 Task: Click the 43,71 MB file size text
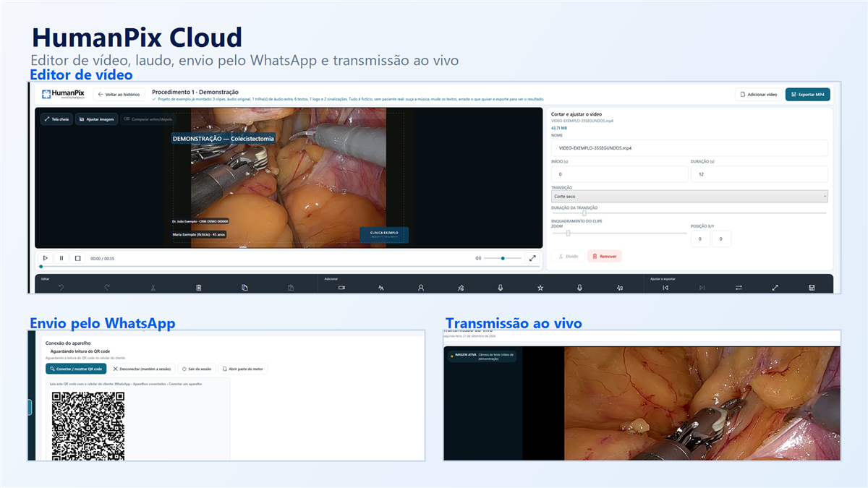[x=559, y=128]
